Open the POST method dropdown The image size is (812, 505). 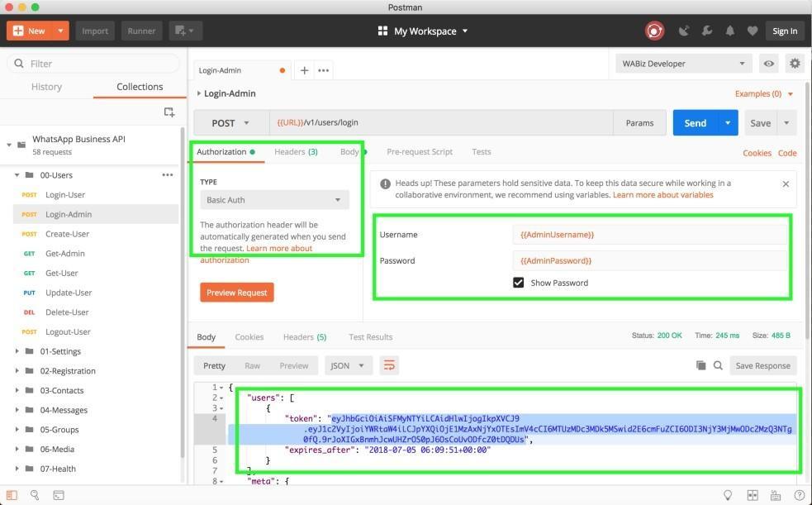(x=230, y=123)
